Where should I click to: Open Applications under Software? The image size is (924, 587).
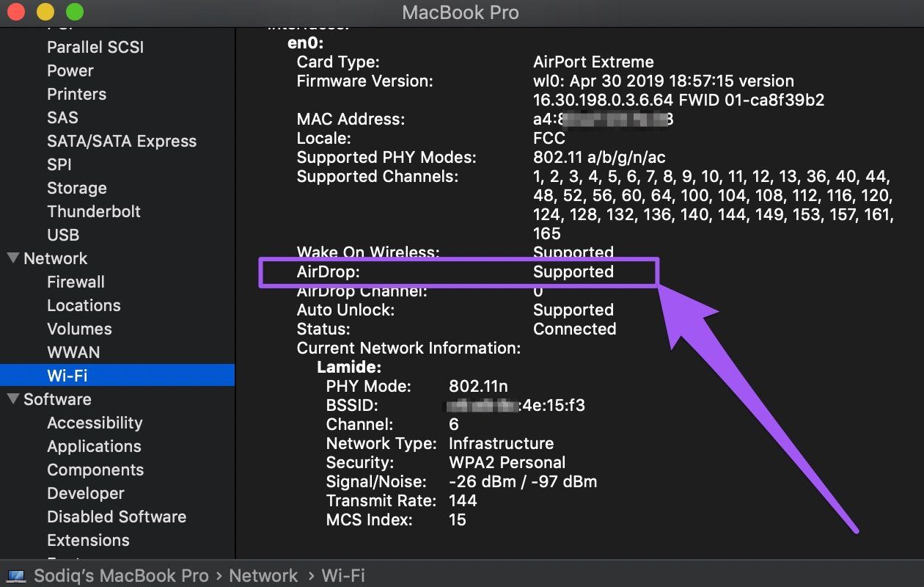[94, 446]
